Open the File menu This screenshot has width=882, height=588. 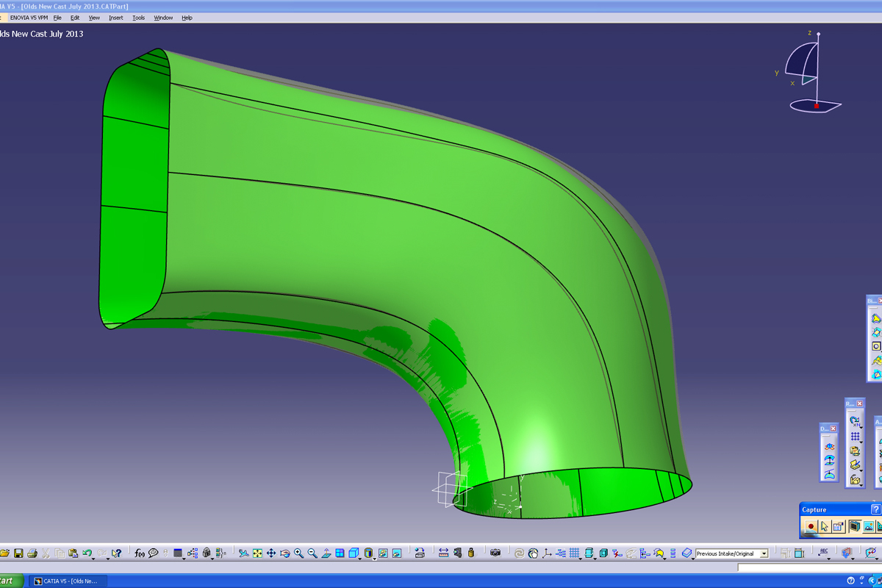tap(57, 18)
